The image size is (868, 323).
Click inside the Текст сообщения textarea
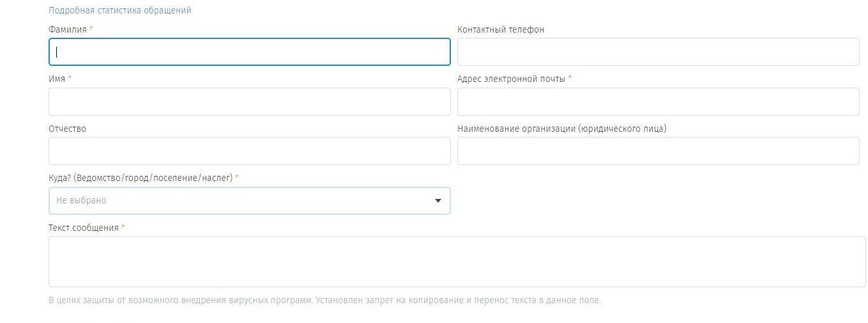457,262
